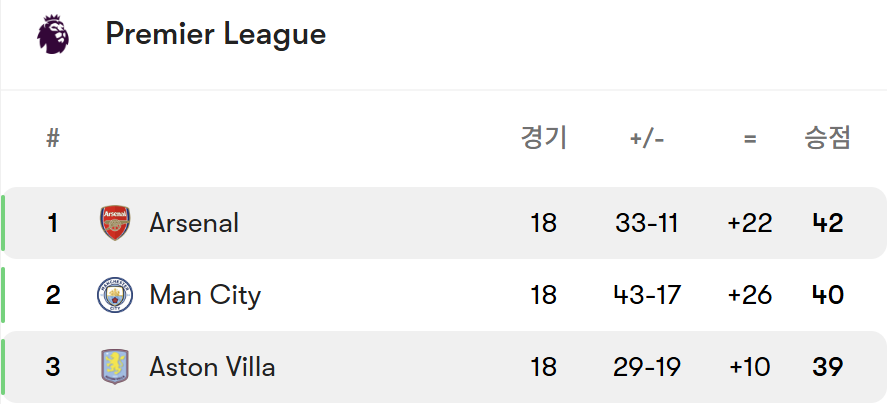Click Arsenal's 33-11 goals record
Image resolution: width=887 pixels, height=404 pixels.
pyautogui.click(x=647, y=223)
